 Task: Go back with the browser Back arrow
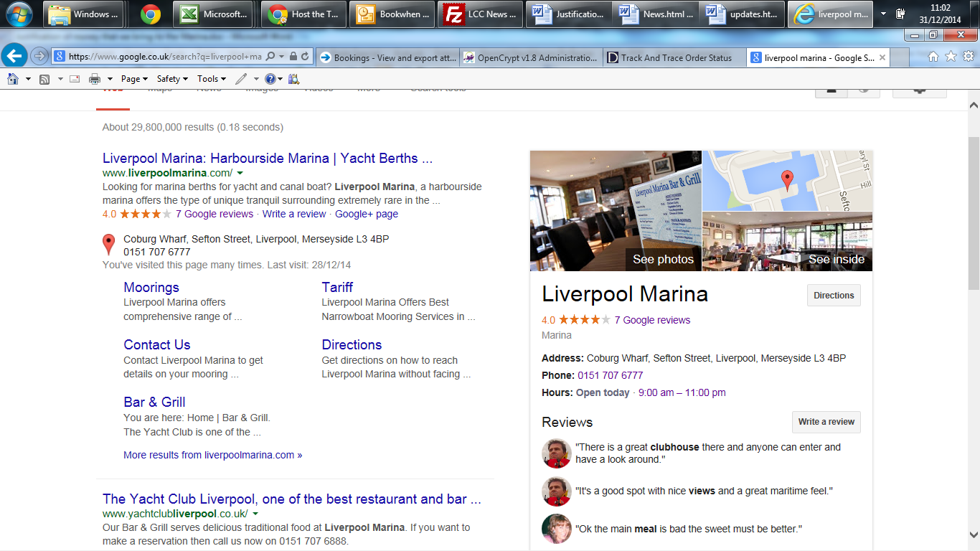point(14,55)
